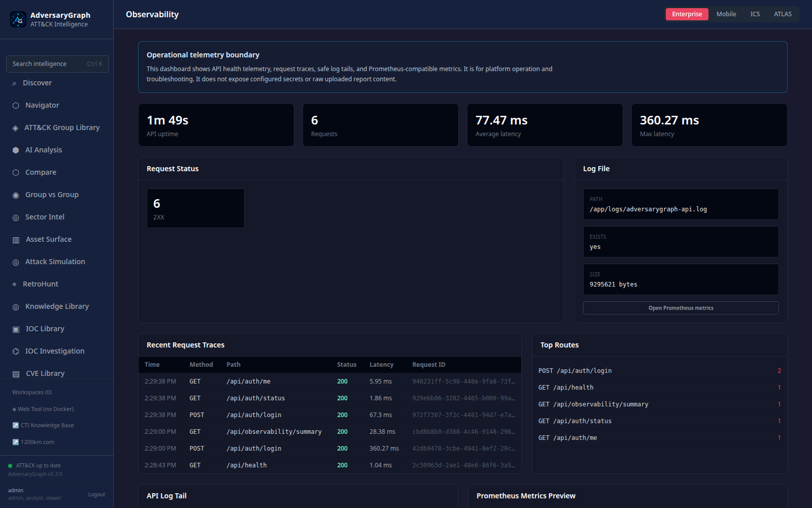This screenshot has width=812, height=508.
Task: Click the /app/logs/adversarygraph-api.log path
Action: tap(648, 209)
